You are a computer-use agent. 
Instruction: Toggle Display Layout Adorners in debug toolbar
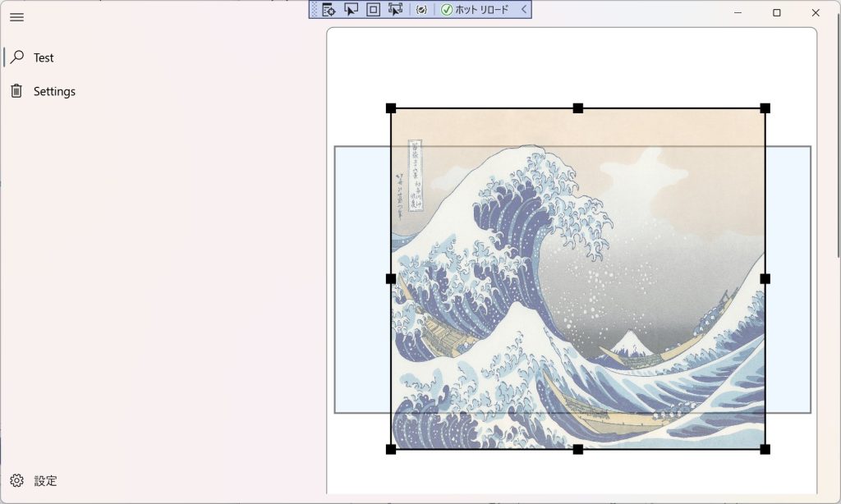[x=374, y=9]
